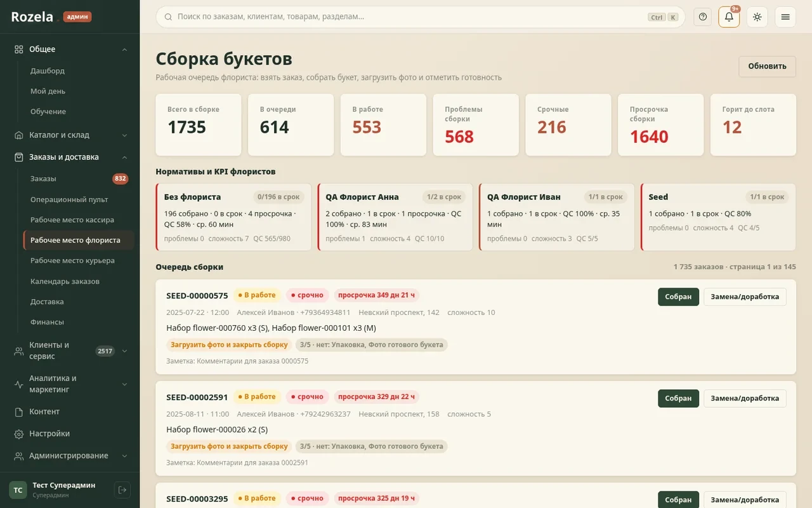Select Рабочее место флориста item
Image resolution: width=812 pixels, height=508 pixels.
tap(79, 240)
